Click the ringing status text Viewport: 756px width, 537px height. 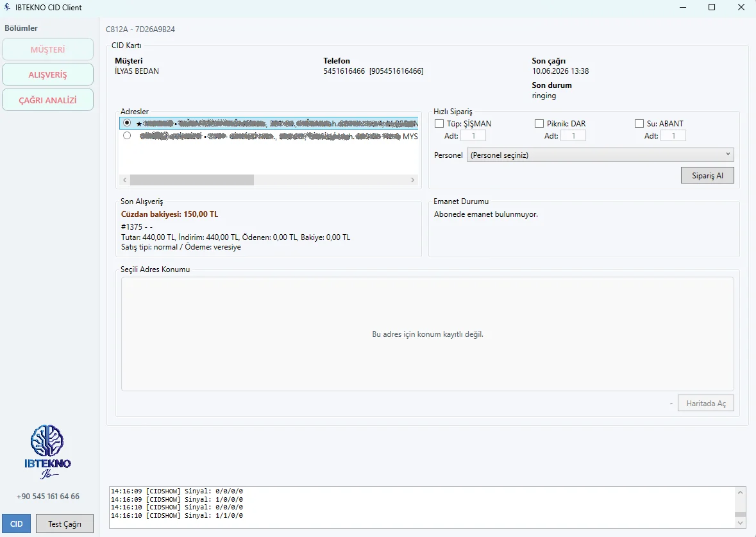click(x=544, y=96)
